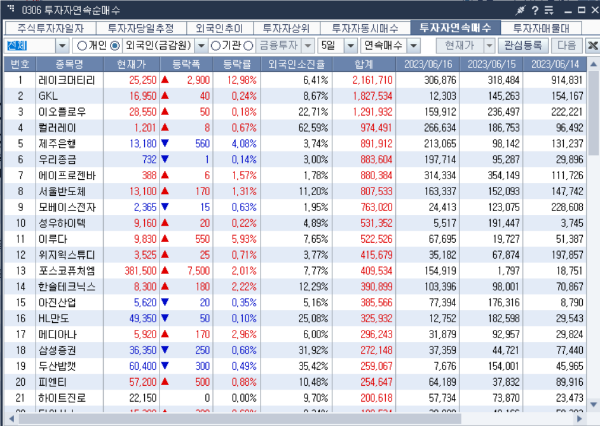This screenshot has width=600, height=426.
Task: Sort by 외국인소진율 column header
Action: [296, 64]
